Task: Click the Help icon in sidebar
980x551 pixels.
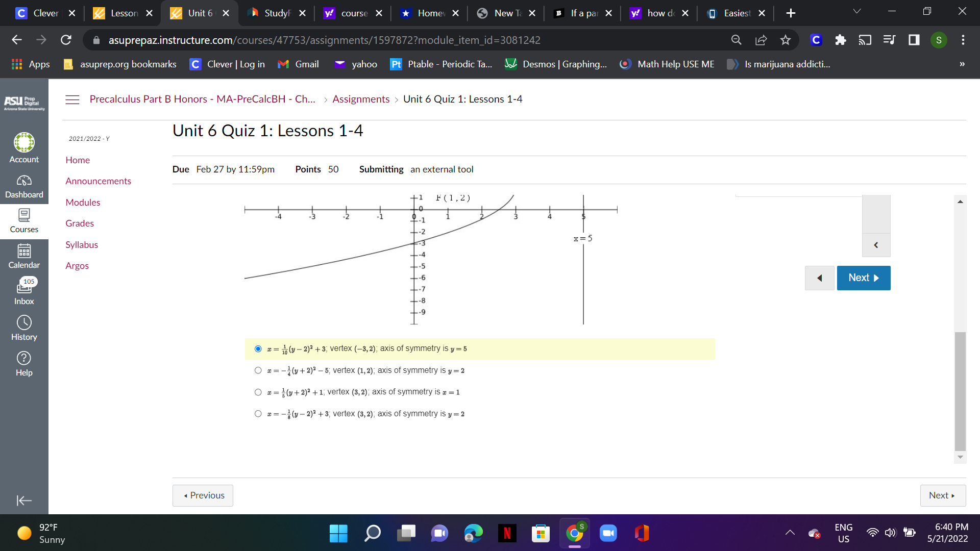Action: (23, 357)
